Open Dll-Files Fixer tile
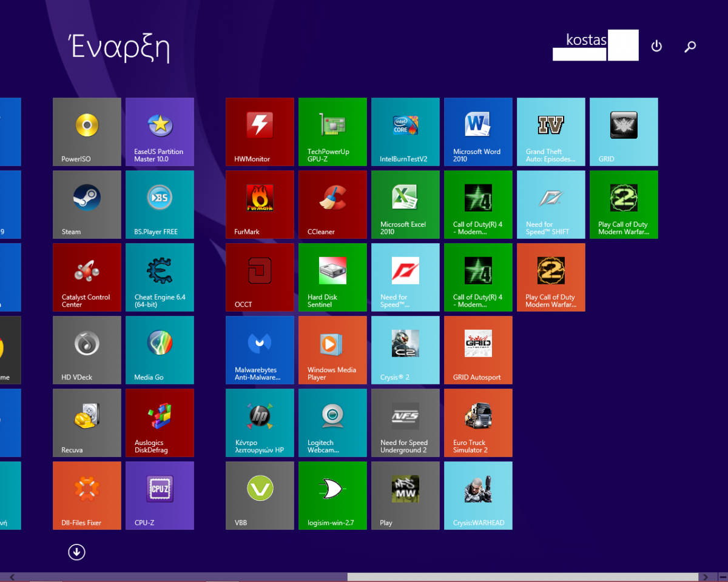 (x=87, y=495)
